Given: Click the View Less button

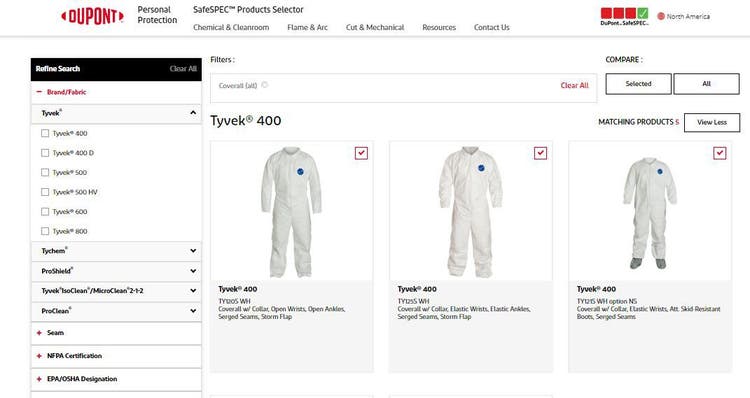Looking at the screenshot, I should 712,122.
